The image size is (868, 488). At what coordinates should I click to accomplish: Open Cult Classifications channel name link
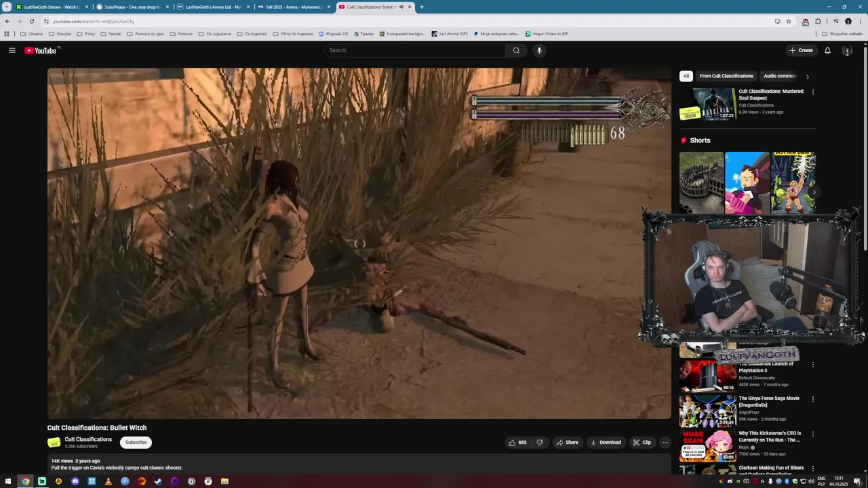pyautogui.click(x=88, y=439)
